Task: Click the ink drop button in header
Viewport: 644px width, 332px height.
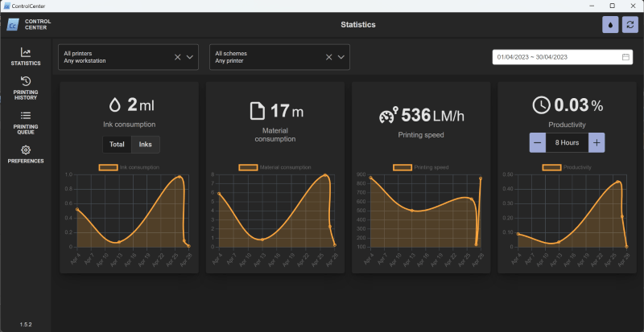Action: [610, 25]
